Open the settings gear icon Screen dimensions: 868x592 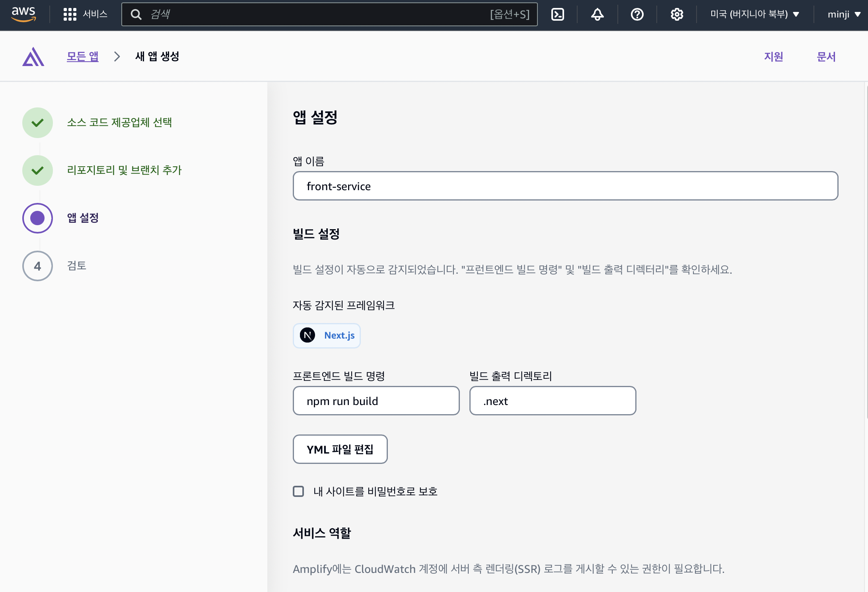[677, 14]
